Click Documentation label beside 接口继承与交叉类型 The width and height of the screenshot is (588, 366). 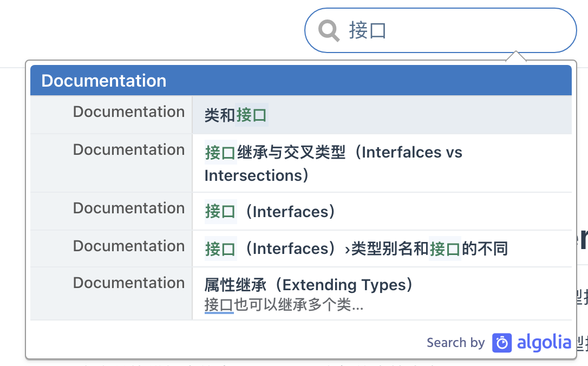[129, 149]
